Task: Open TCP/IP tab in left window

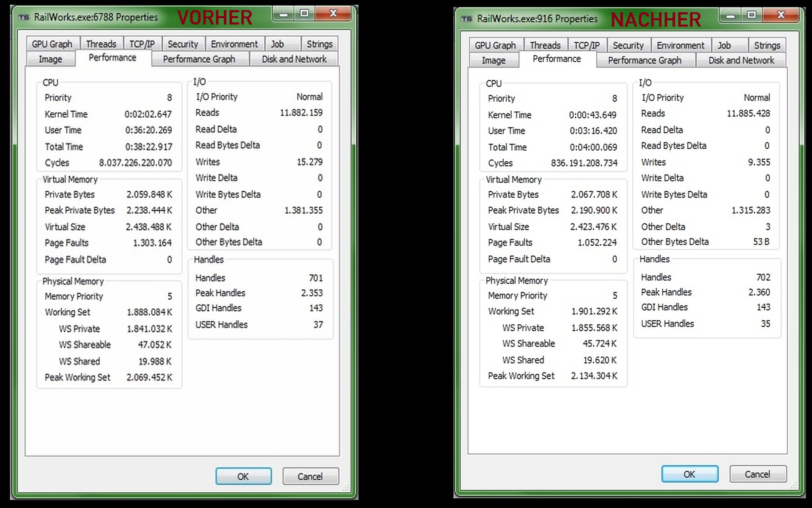Action: click(x=142, y=44)
